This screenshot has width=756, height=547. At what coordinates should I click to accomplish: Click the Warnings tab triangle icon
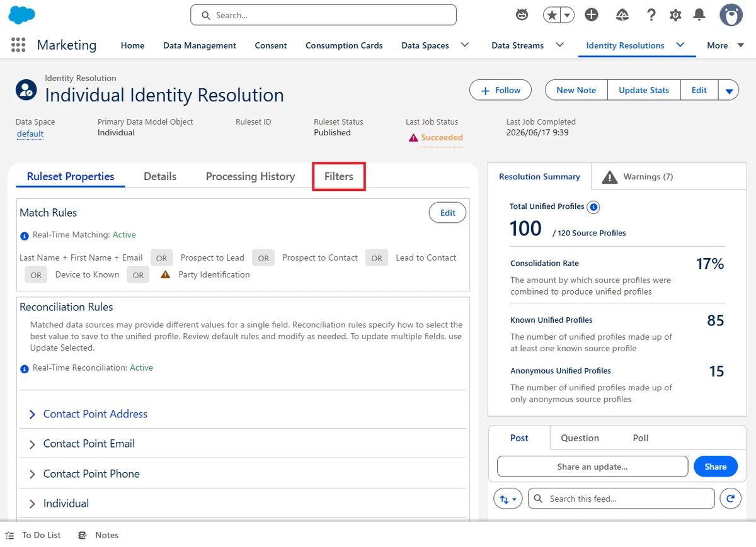609,177
